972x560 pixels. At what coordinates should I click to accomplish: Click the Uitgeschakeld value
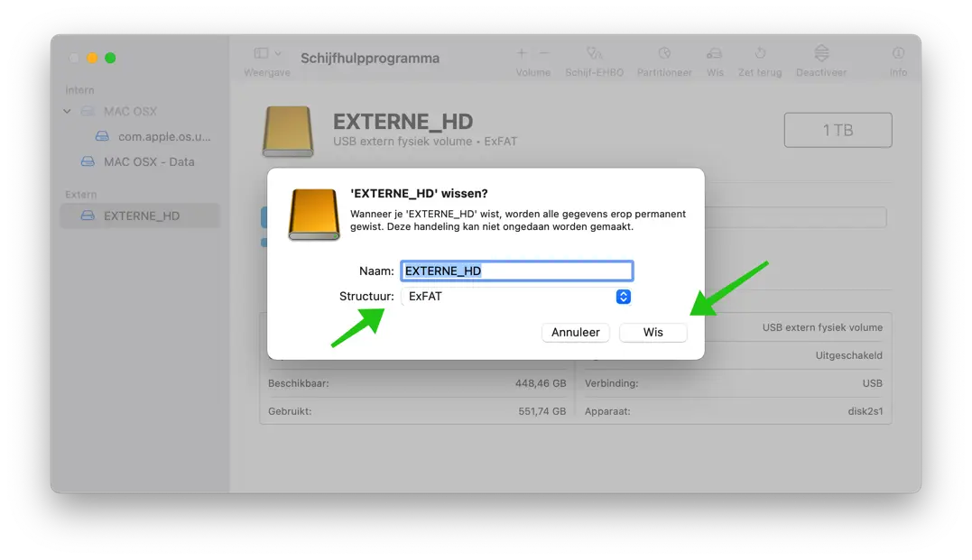[x=848, y=355]
